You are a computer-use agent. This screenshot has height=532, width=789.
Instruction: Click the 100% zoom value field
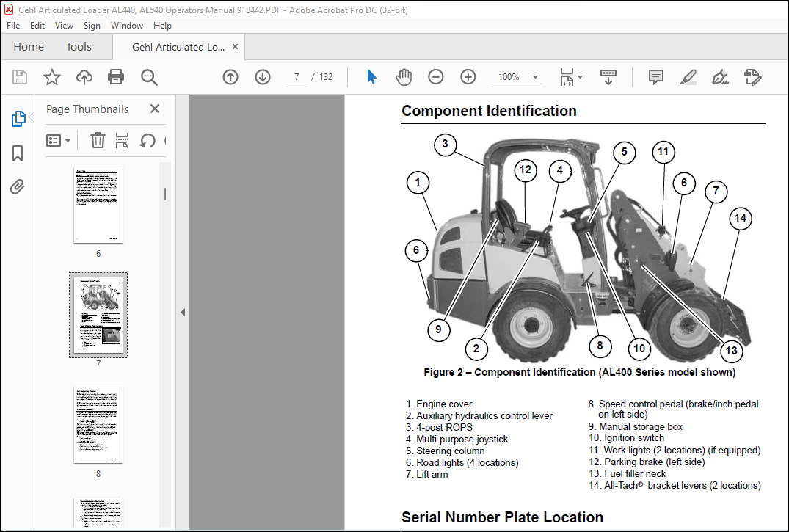click(x=509, y=77)
